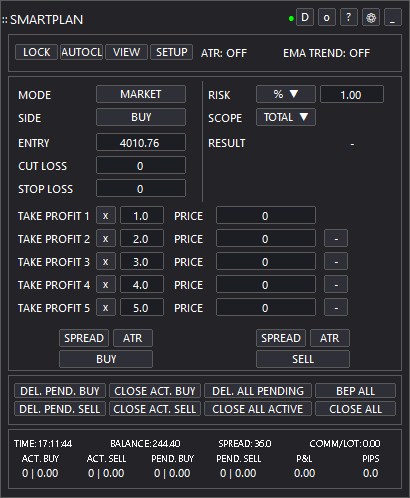Click BEP ALL button

(355, 391)
